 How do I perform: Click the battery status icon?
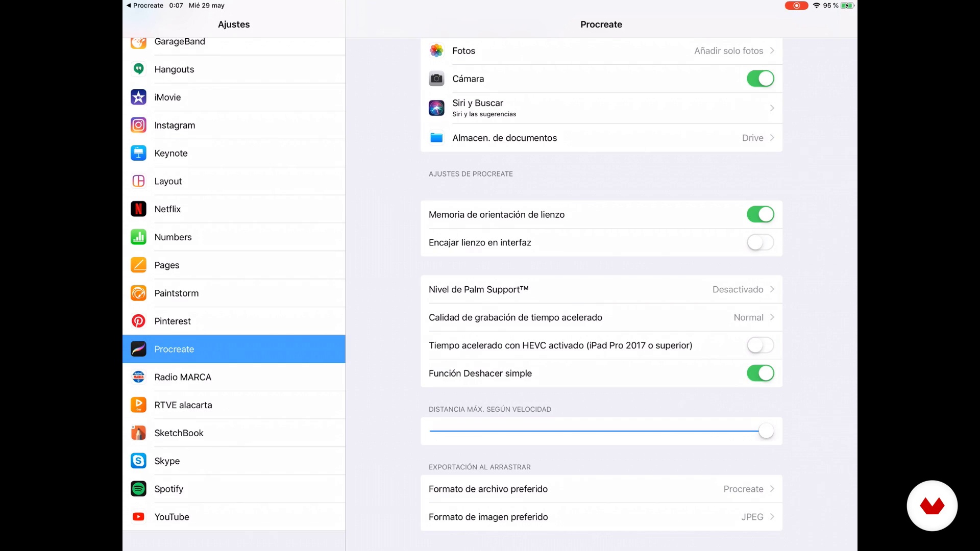pyautogui.click(x=848, y=6)
